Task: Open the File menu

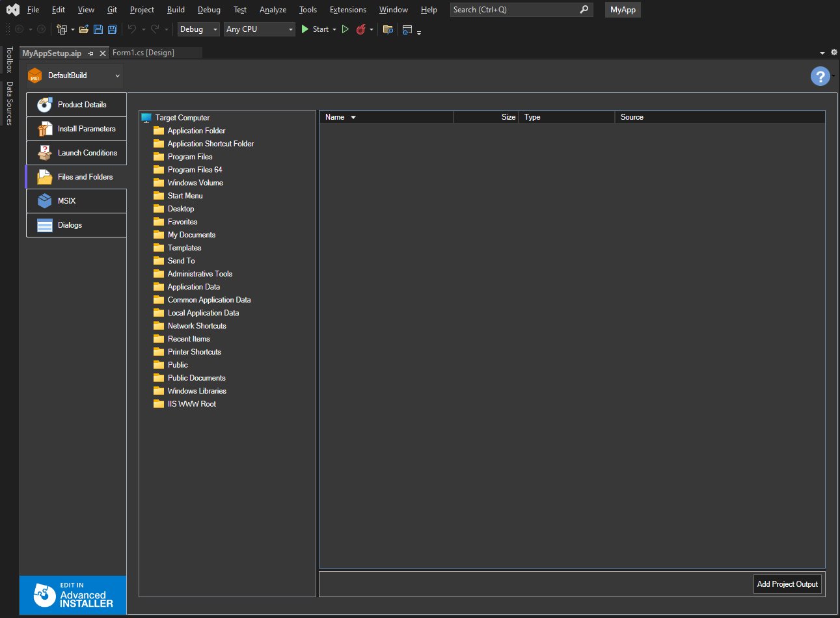Action: click(33, 10)
